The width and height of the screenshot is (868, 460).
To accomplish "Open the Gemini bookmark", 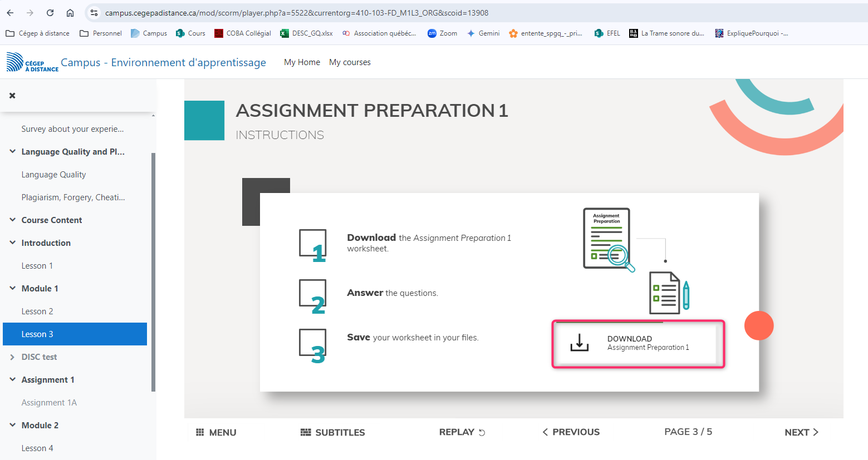I will (483, 33).
